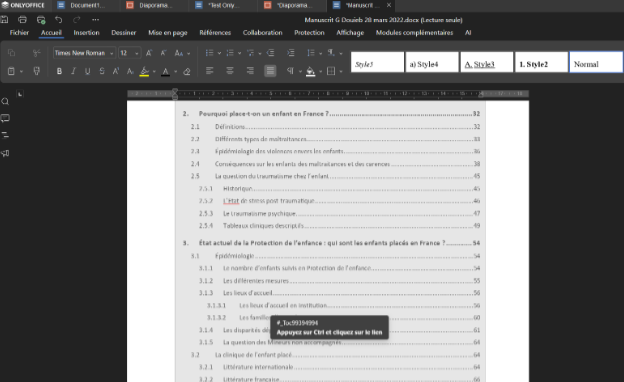Follow the Définitions table of contents link
The height and width of the screenshot is (382, 624).
coord(230,127)
